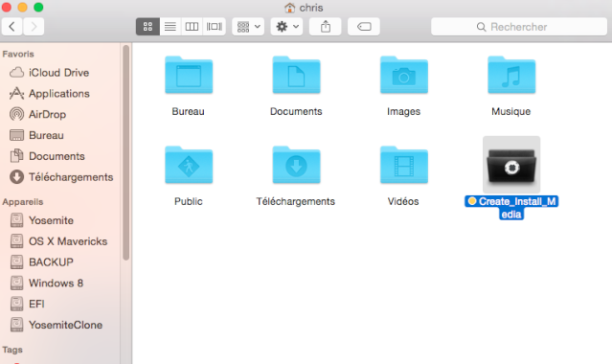Focus the Rechercher search field
612x364 pixels.
519,27
